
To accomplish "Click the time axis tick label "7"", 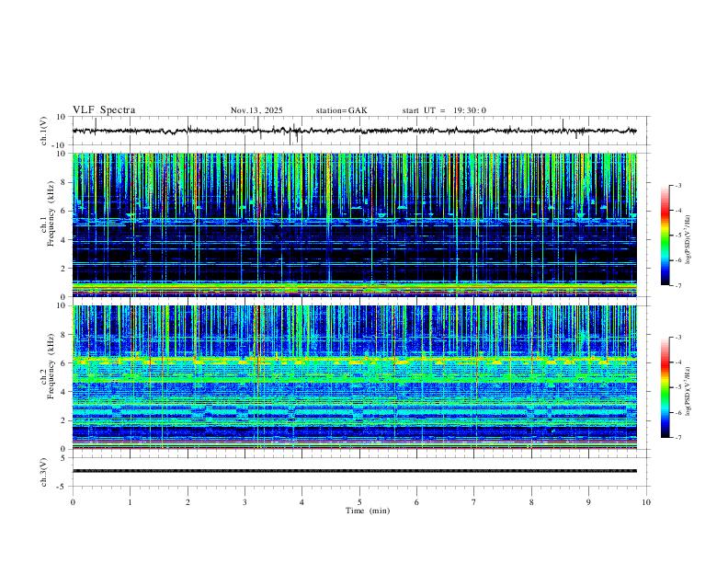I will 474,502.
